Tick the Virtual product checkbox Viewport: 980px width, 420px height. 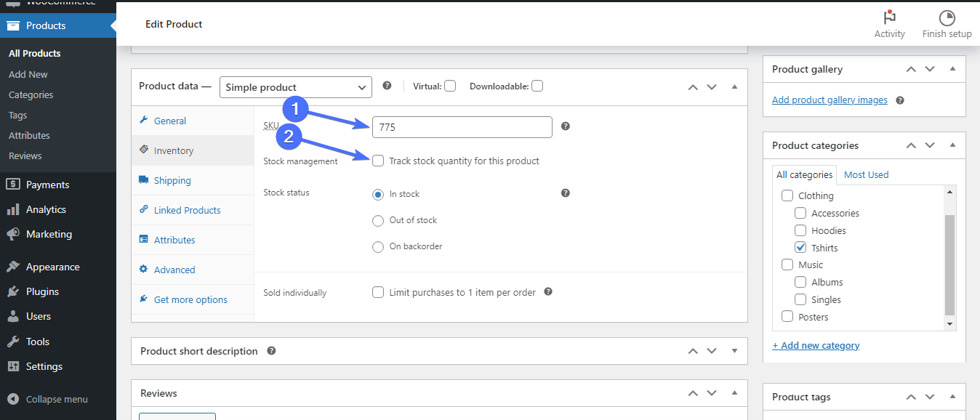450,86
